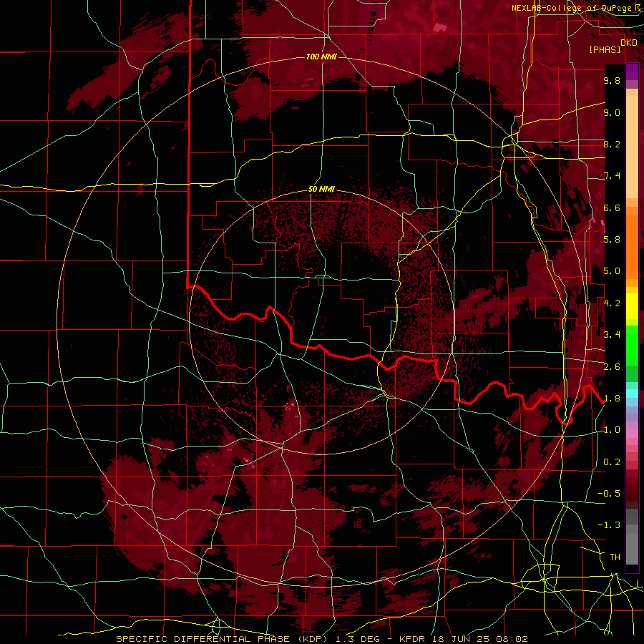The height and width of the screenshot is (644, 644).
Task: Click the 9.0 legend value
Action: tap(612, 112)
